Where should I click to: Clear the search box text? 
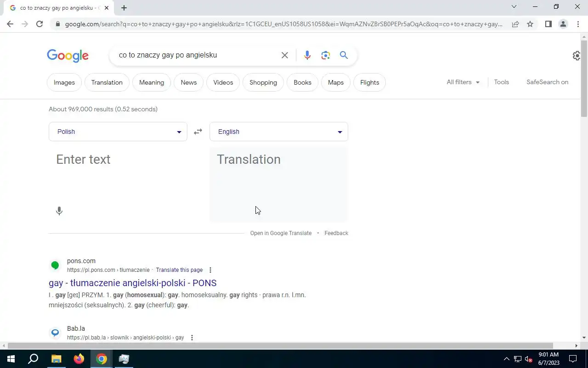tap(285, 55)
